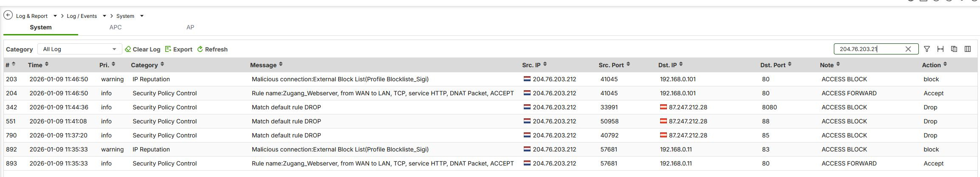Click the Clear Log button

pyautogui.click(x=142, y=49)
